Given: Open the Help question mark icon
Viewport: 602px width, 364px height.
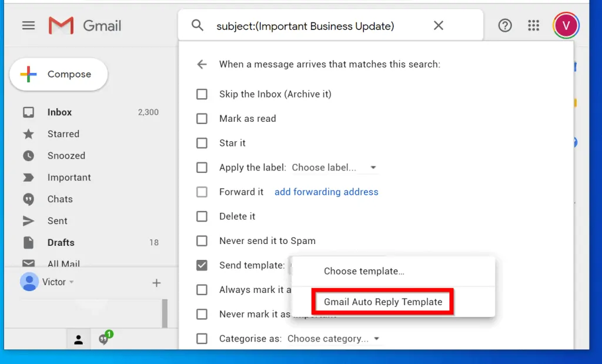Looking at the screenshot, I should 504,25.
